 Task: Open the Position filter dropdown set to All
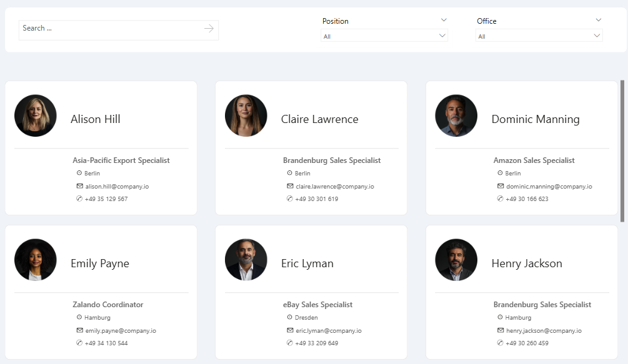point(384,36)
